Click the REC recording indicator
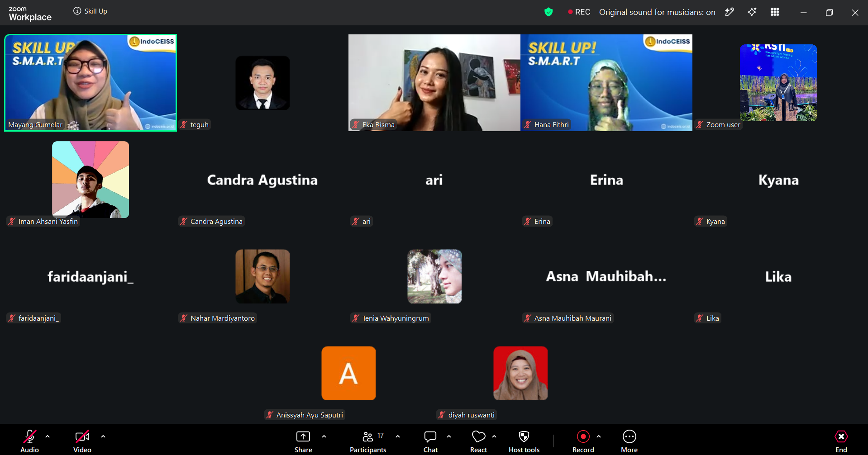Viewport: 868px width, 455px height. (x=579, y=12)
